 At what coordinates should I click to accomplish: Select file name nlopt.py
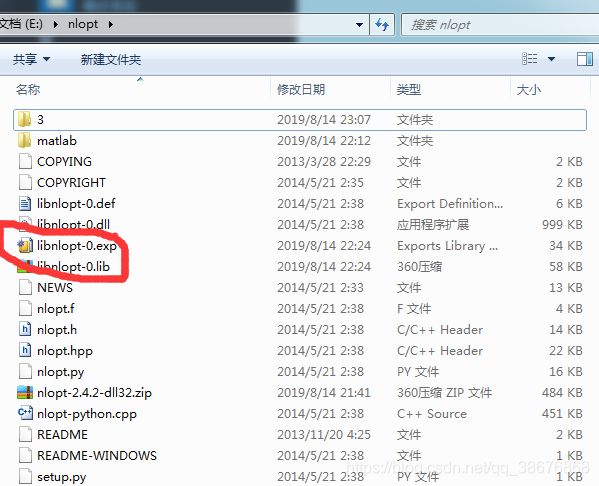(x=60, y=372)
